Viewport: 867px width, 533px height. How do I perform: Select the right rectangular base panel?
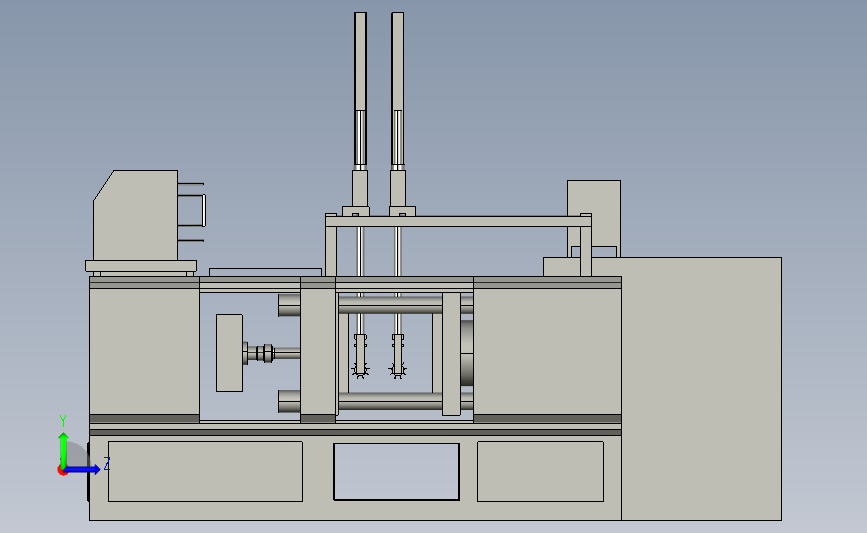540,471
